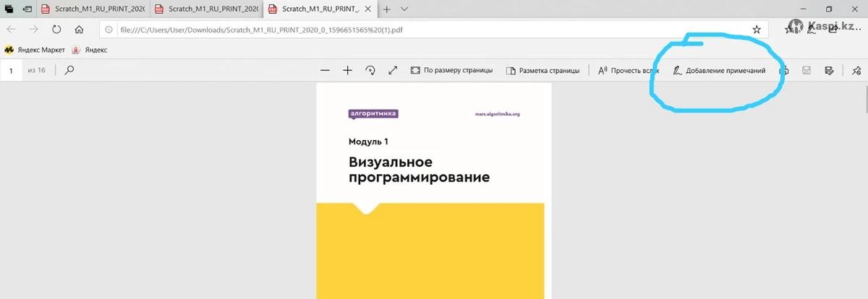
Task: Add page to favorites with star
Action: click(757, 30)
